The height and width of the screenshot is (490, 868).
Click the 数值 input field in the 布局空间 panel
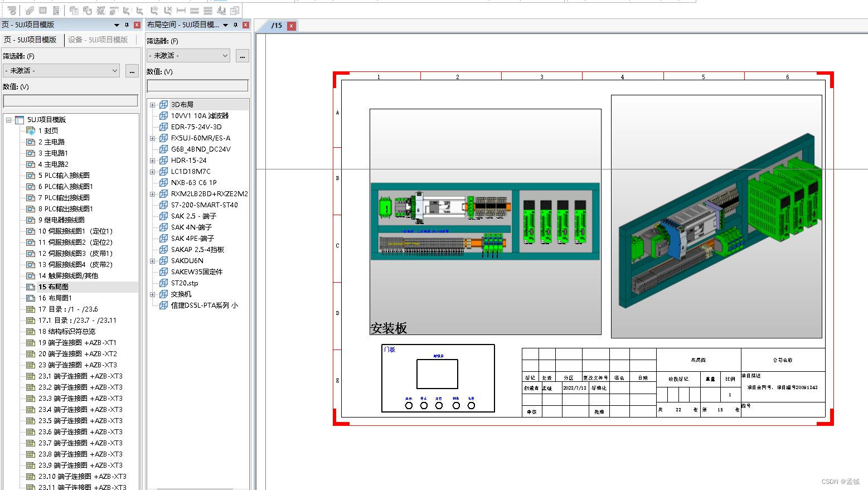197,86
